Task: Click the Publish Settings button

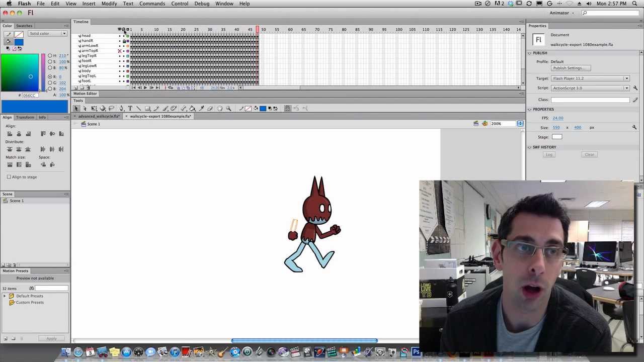Action: (x=571, y=68)
